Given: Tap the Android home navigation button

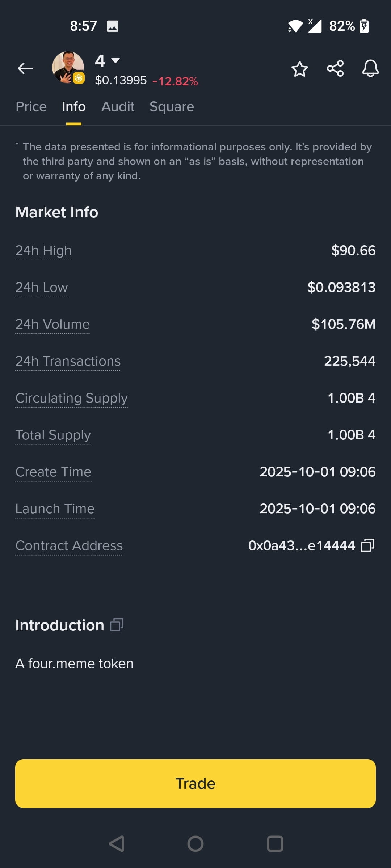Looking at the screenshot, I should pos(195,844).
